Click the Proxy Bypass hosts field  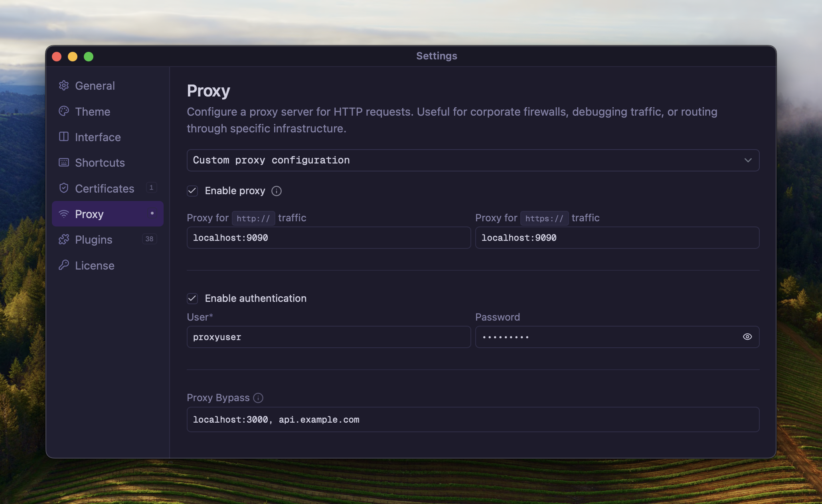click(472, 419)
